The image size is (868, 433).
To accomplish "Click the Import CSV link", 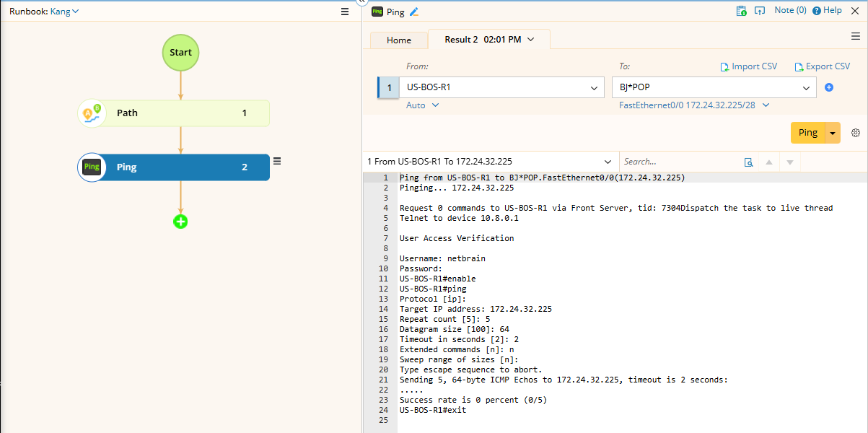I will point(749,66).
